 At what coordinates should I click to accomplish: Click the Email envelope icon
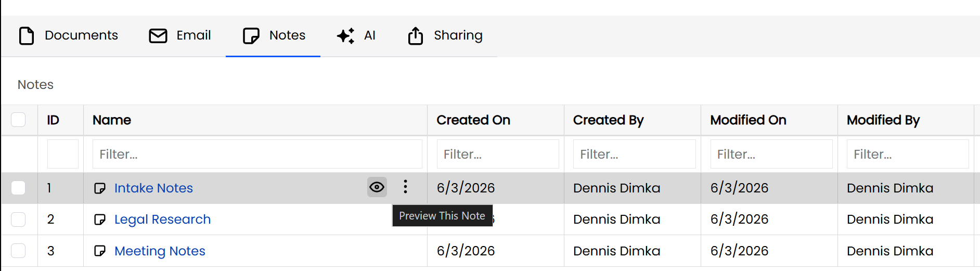[x=158, y=36]
